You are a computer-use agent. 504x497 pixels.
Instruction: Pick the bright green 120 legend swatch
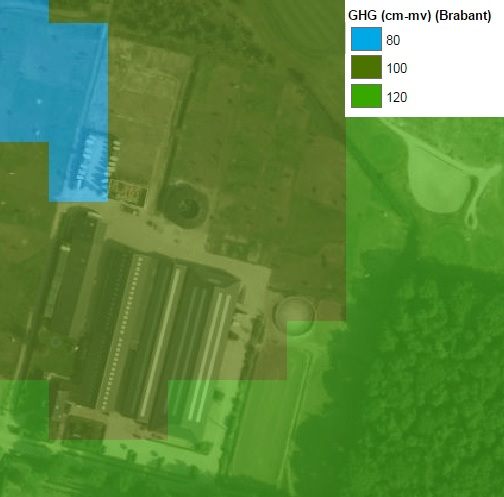pyautogui.click(x=366, y=96)
